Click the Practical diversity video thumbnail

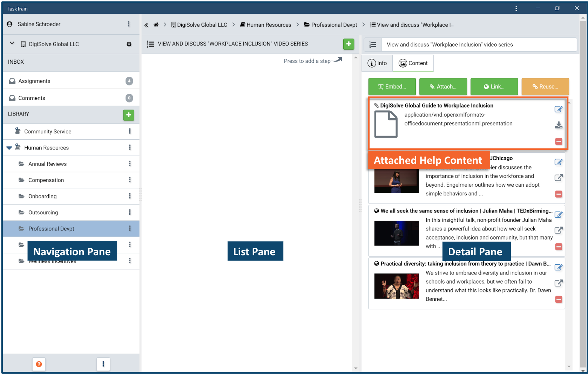(397, 286)
